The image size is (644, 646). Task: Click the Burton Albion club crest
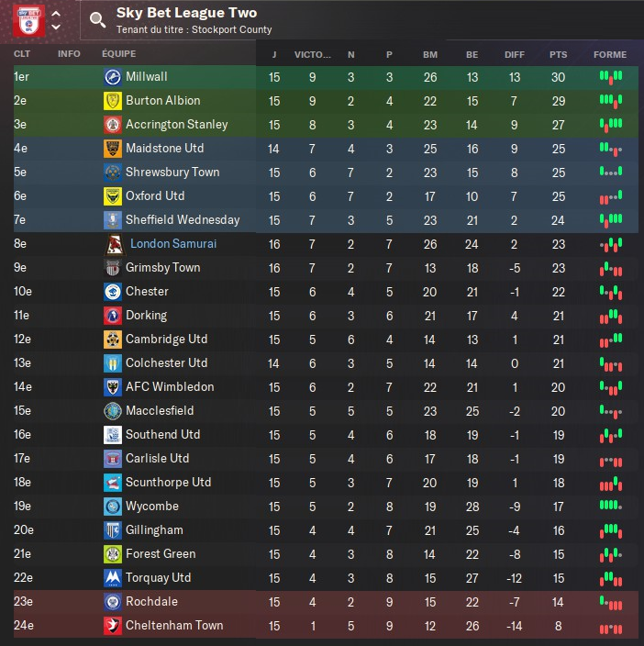click(x=113, y=101)
